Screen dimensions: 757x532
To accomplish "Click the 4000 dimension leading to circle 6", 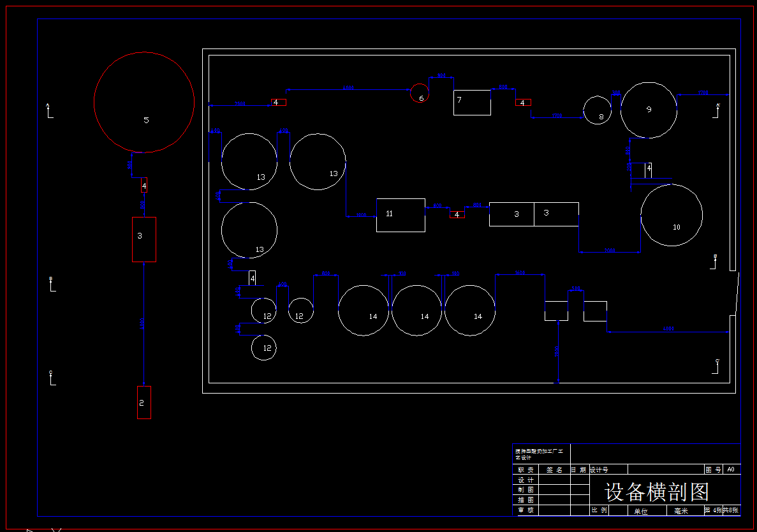I will pos(348,88).
